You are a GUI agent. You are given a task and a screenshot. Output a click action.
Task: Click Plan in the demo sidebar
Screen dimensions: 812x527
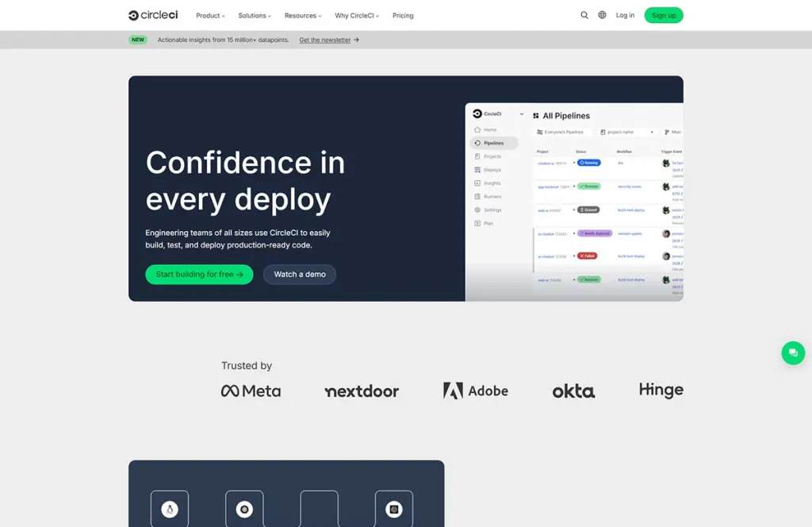pyautogui.click(x=484, y=223)
